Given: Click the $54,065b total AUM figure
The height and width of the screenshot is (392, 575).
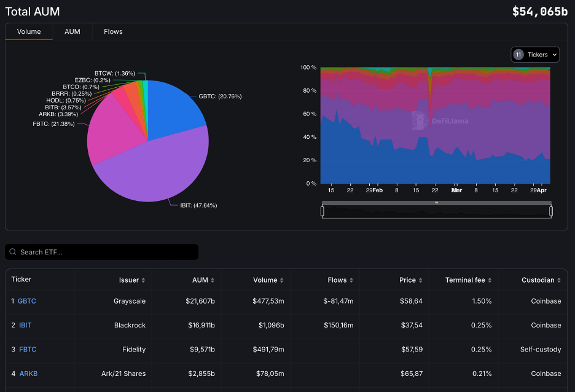Looking at the screenshot, I should tap(540, 12).
